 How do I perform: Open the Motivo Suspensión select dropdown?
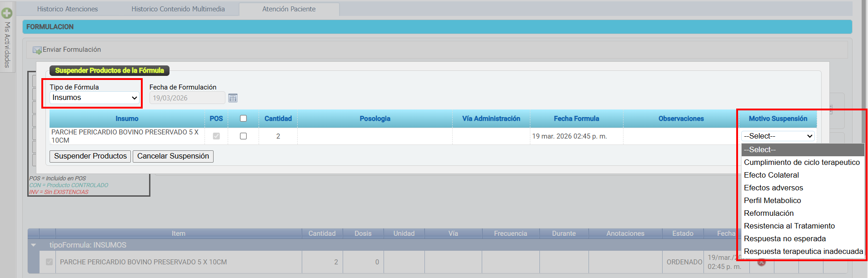pos(778,136)
